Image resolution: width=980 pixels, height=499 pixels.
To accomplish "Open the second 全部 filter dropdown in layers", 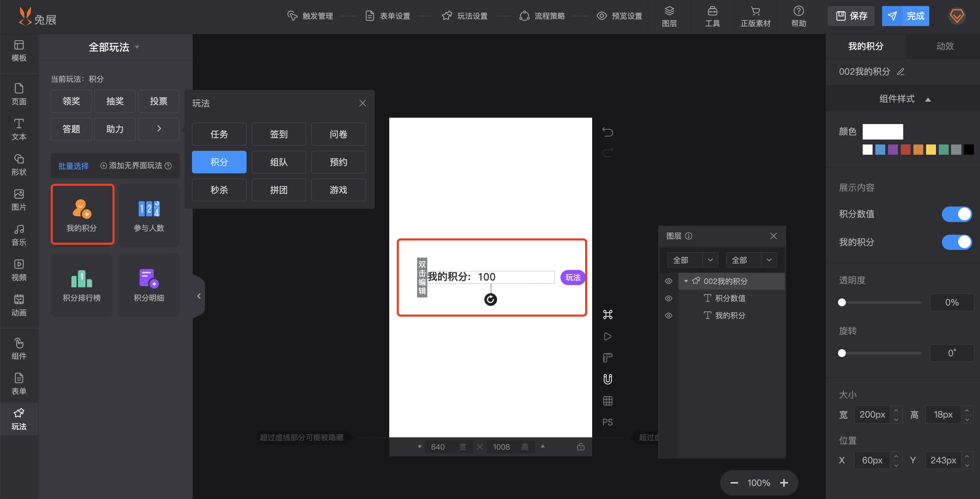I will 751,260.
